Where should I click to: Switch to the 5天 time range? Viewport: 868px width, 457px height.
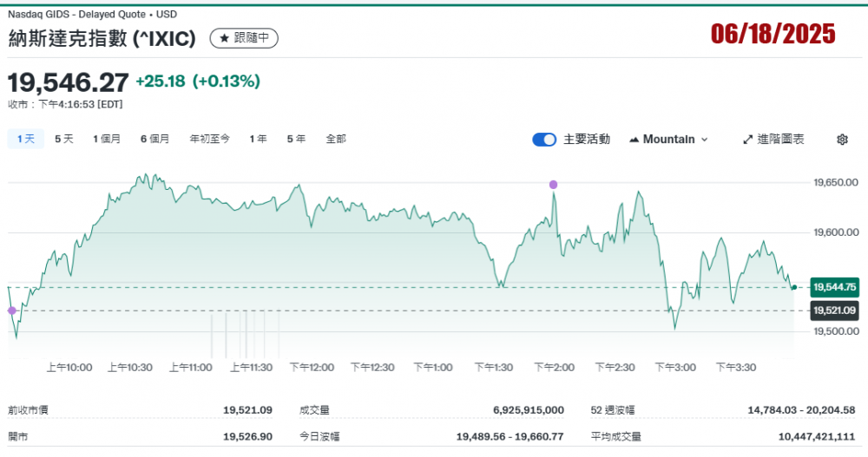[x=64, y=139]
